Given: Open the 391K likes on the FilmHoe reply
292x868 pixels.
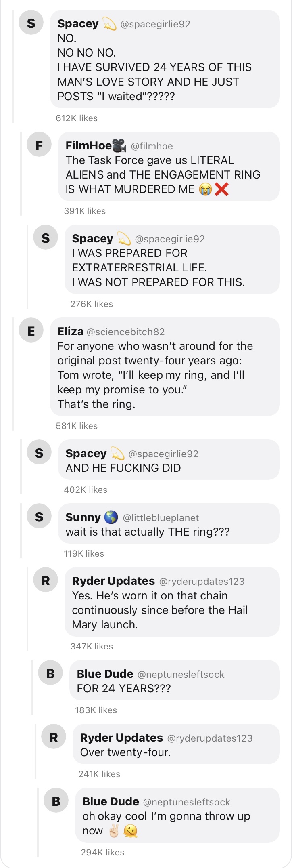Looking at the screenshot, I should click(85, 211).
